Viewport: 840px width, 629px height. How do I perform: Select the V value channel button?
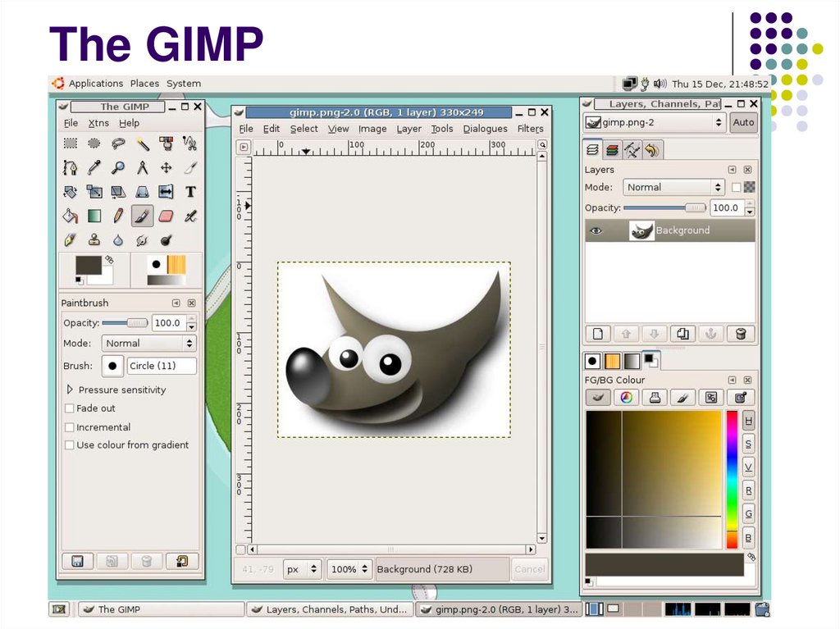[x=748, y=467]
